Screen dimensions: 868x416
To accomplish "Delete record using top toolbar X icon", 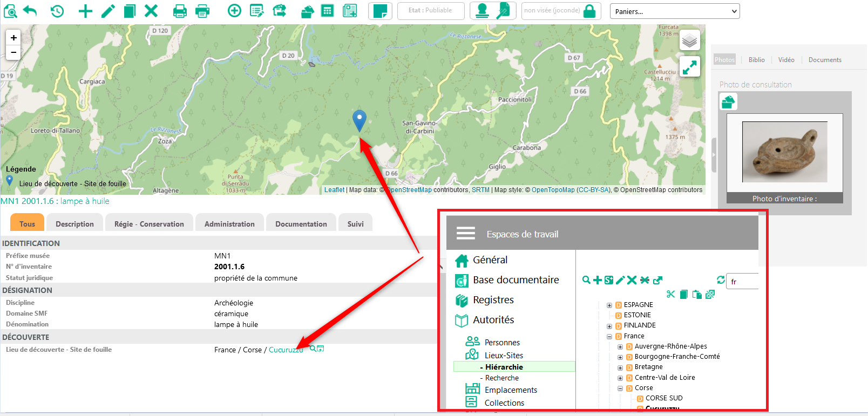I will [x=151, y=11].
